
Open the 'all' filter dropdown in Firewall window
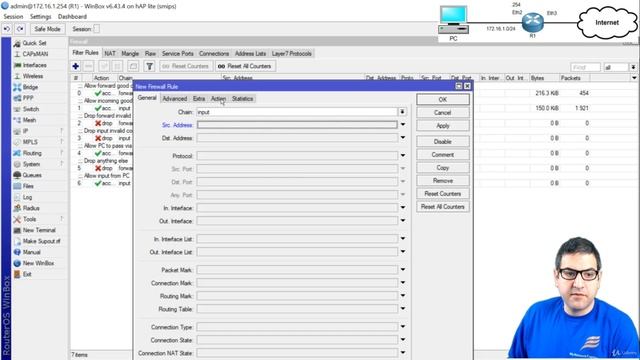coord(633,67)
